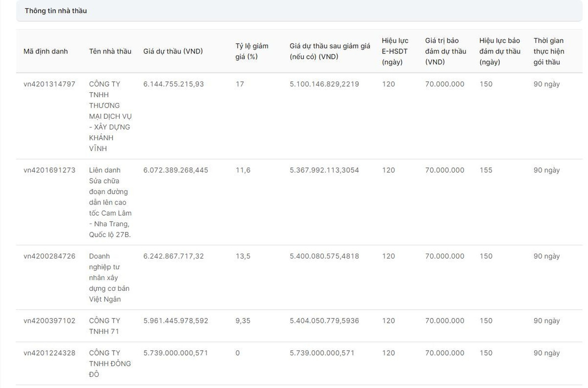Select Giá dự thầu sau giảm giá header
The width and height of the screenshot is (588, 388).
coord(330,52)
